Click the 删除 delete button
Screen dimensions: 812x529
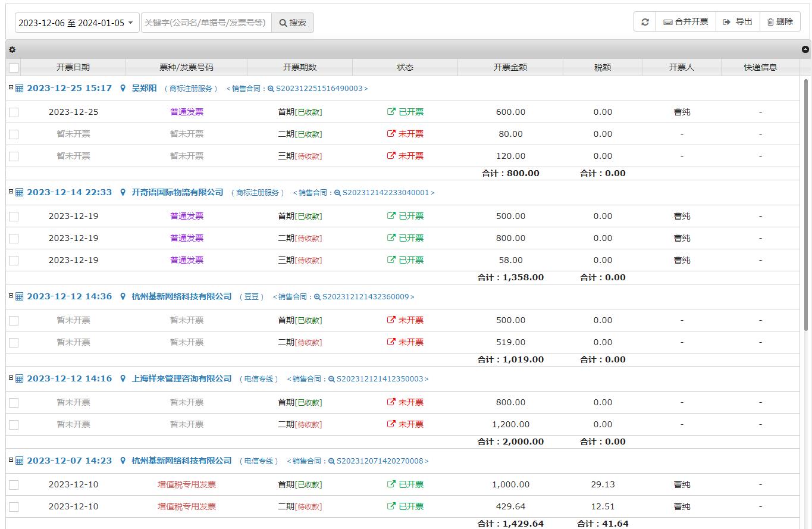(780, 21)
